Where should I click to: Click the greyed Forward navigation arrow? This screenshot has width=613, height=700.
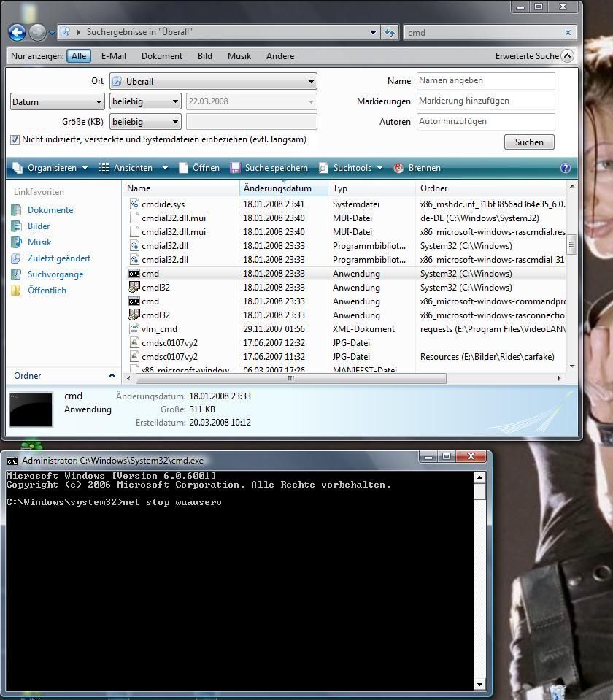(37, 32)
